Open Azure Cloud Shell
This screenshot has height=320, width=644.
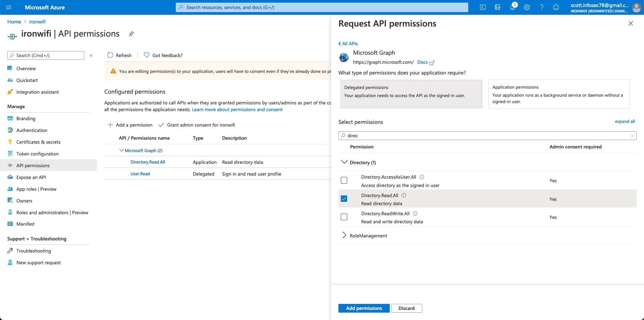[483, 7]
